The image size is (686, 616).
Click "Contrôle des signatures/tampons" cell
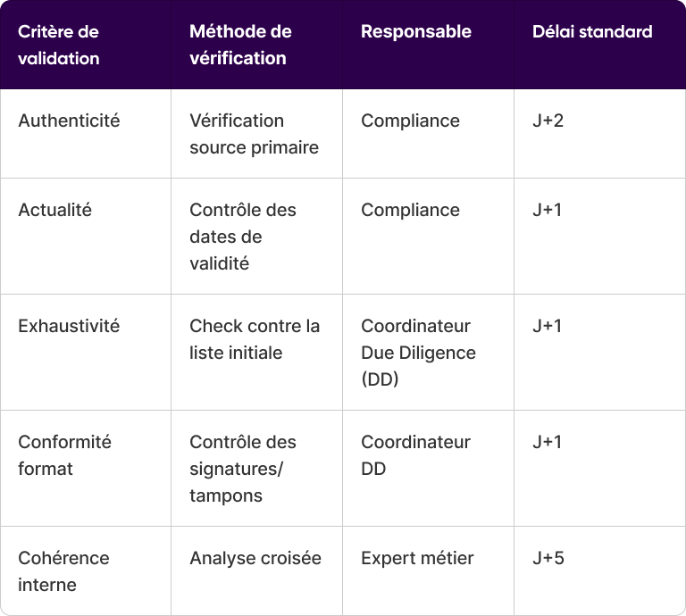coord(243,469)
